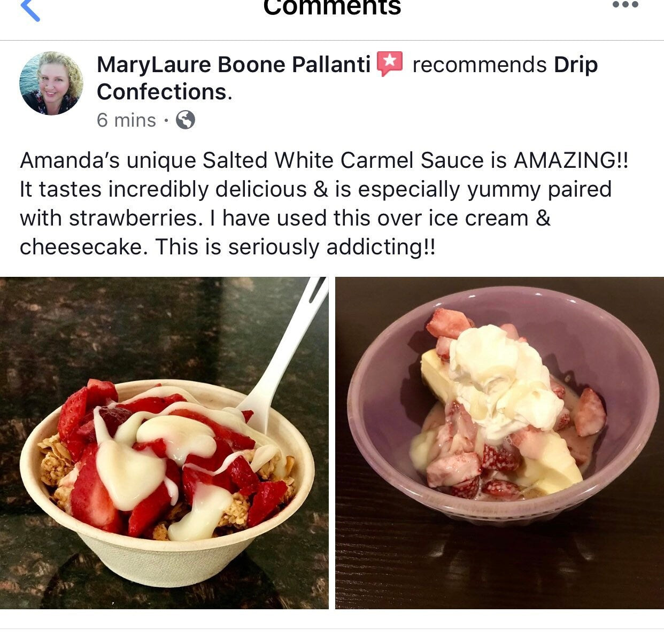Image resolution: width=664 pixels, height=644 pixels.
Task: Open the strawberry granola bowl photo
Action: tap(164, 443)
